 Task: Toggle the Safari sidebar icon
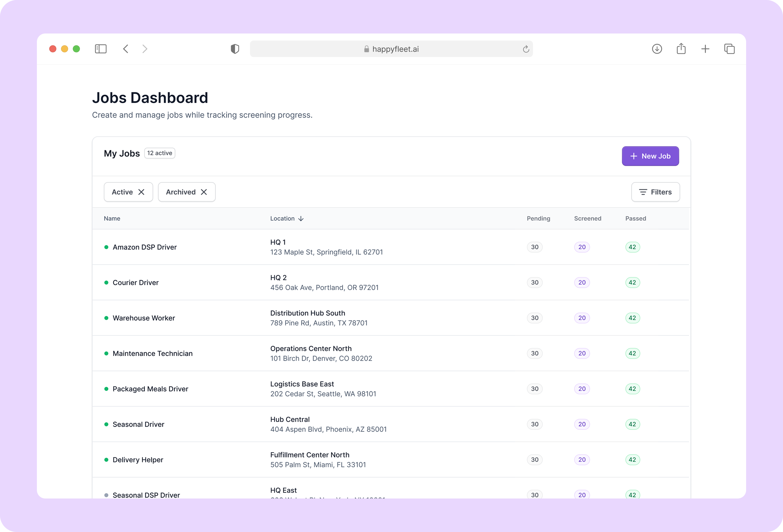[x=101, y=49]
